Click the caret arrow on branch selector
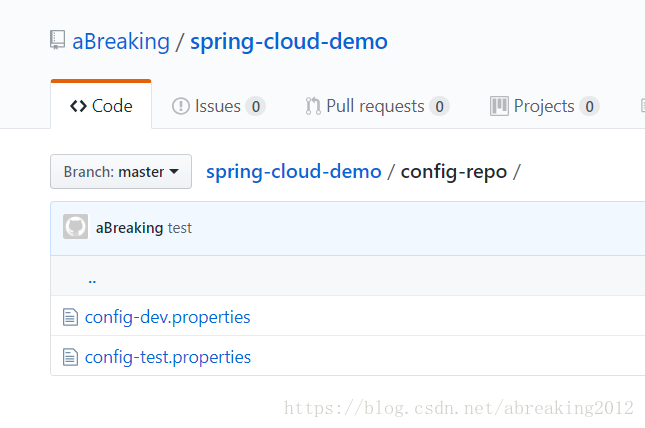 point(174,171)
